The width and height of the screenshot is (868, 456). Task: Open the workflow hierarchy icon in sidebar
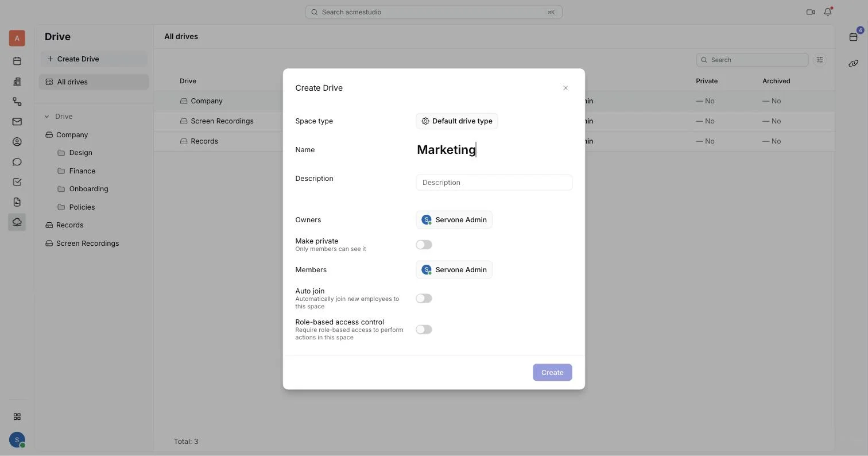tap(17, 101)
